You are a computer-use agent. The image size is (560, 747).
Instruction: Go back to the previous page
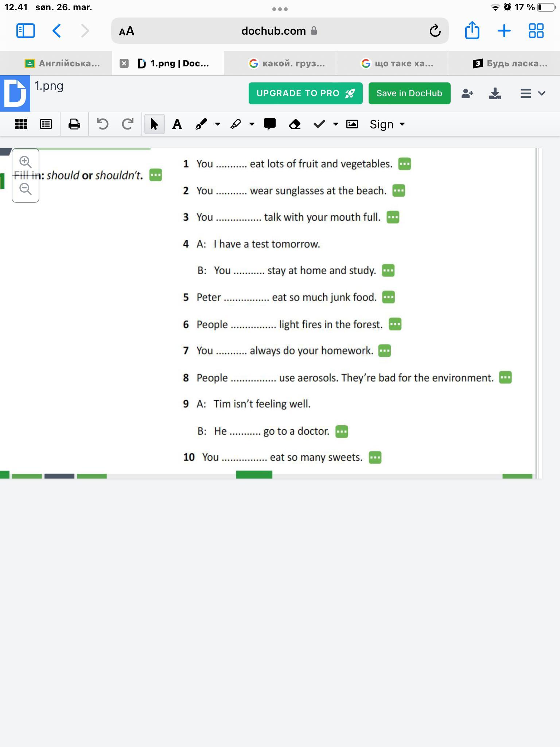tap(57, 31)
